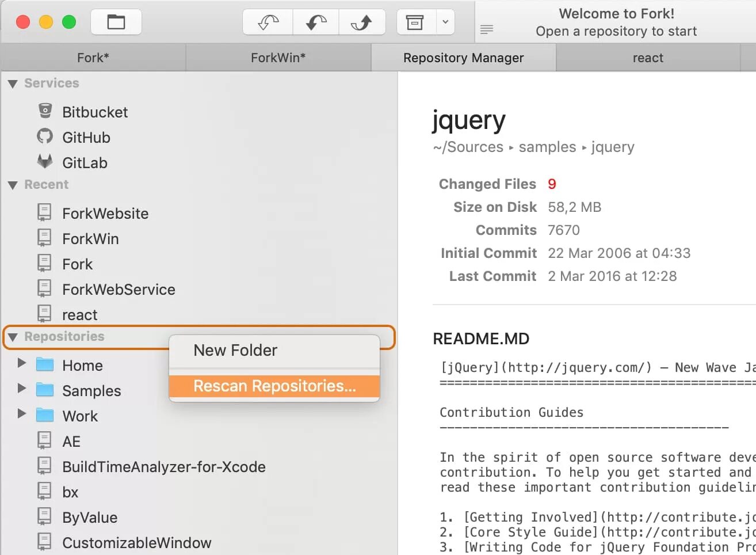Screen dimensions: 756x555
Task: Switch to the react tab
Action: [x=648, y=58]
